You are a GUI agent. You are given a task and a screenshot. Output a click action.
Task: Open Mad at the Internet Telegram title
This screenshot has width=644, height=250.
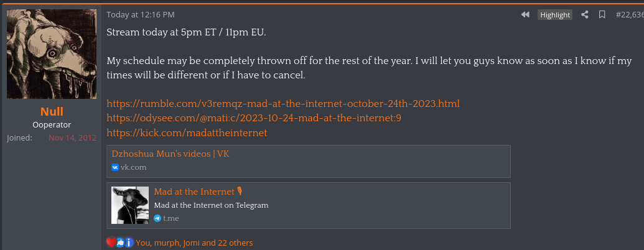[198, 192]
